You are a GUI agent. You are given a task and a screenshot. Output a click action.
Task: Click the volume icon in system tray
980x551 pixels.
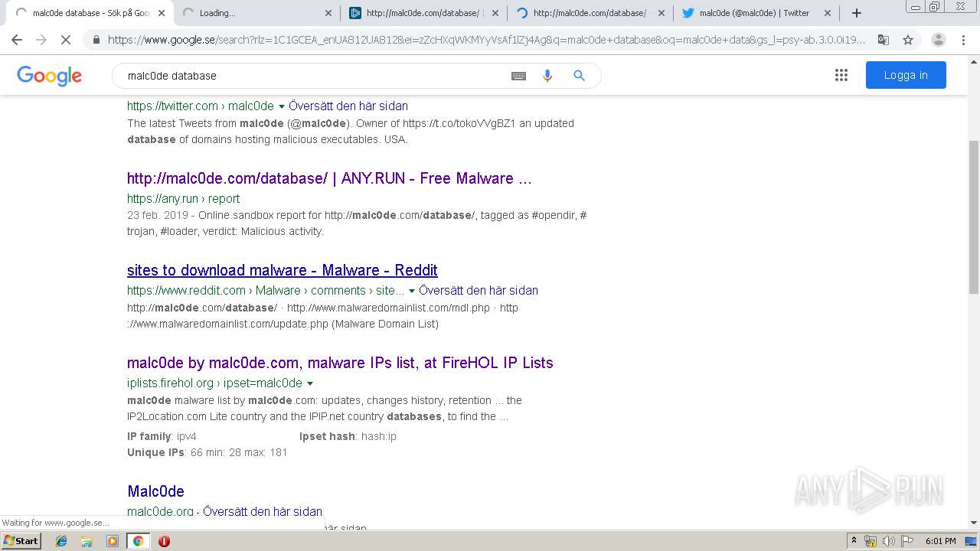click(x=888, y=541)
